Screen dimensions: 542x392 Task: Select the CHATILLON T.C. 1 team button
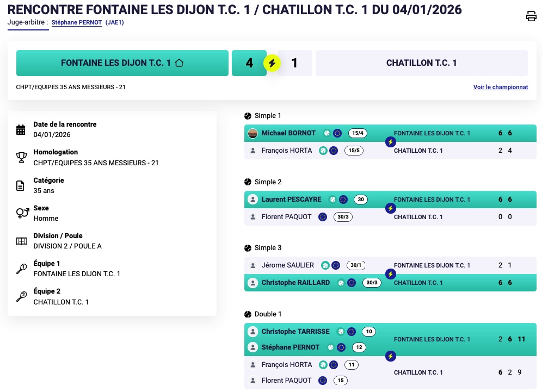pyautogui.click(x=421, y=63)
